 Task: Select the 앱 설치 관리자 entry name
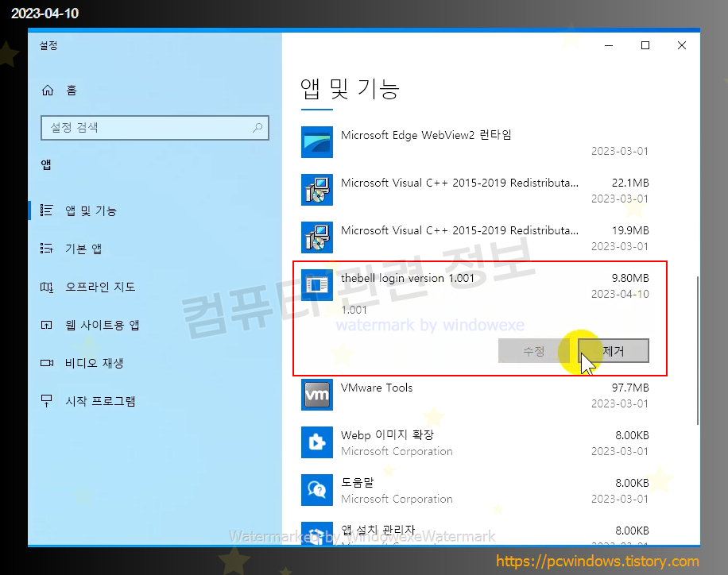pyautogui.click(x=378, y=530)
